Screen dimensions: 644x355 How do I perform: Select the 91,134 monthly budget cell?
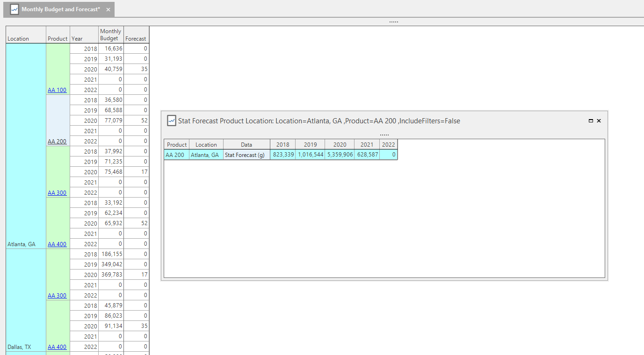click(x=111, y=326)
